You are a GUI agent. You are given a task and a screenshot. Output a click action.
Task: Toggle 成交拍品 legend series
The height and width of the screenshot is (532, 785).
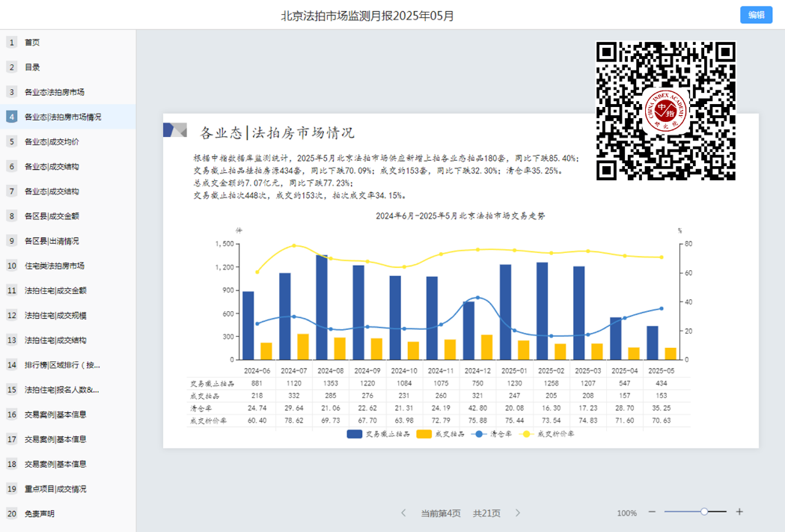click(x=441, y=434)
